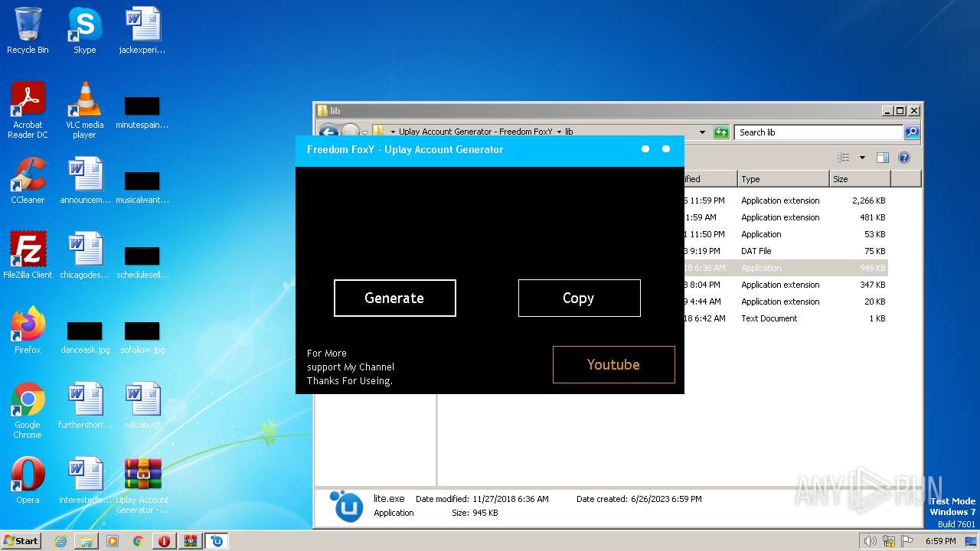This screenshot has height=551, width=980.
Task: Select the 53 KB Application row
Action: click(786, 234)
